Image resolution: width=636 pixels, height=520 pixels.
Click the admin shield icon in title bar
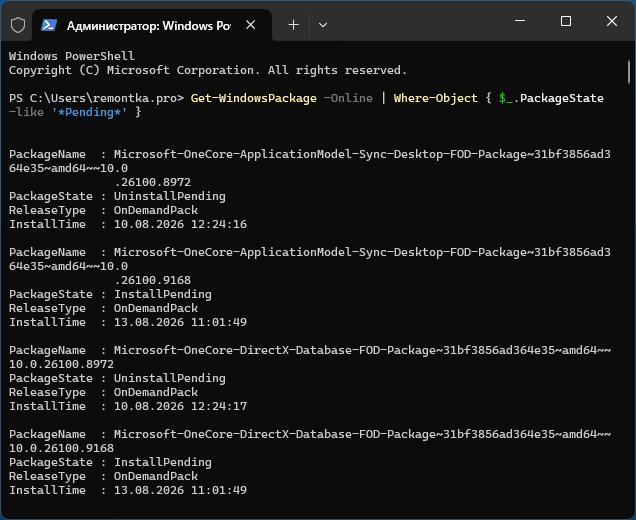click(18, 25)
